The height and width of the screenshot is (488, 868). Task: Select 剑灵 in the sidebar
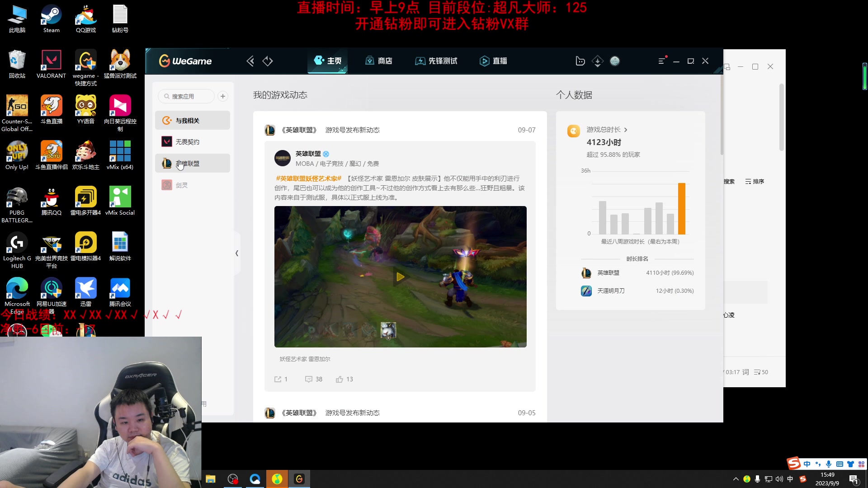[x=193, y=185]
